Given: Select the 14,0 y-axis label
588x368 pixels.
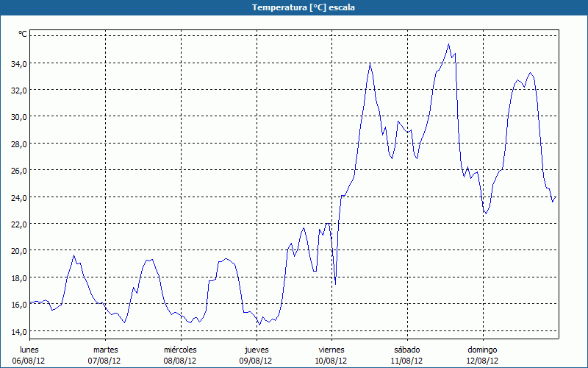Looking at the screenshot, I should [18, 331].
